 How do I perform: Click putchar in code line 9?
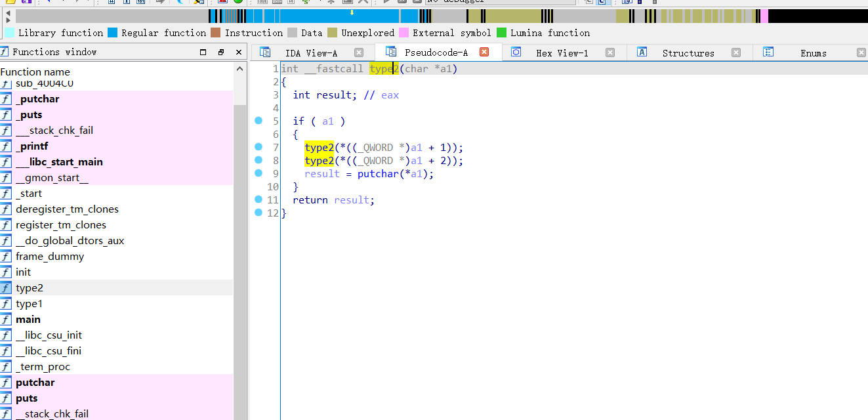(379, 174)
